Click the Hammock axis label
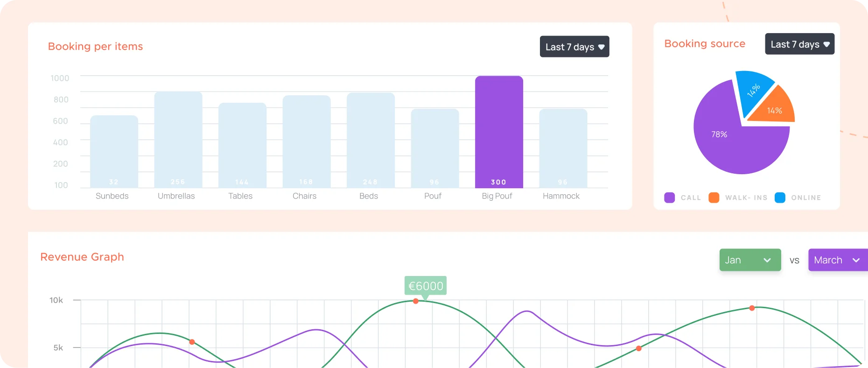This screenshot has width=868, height=368. click(x=561, y=196)
